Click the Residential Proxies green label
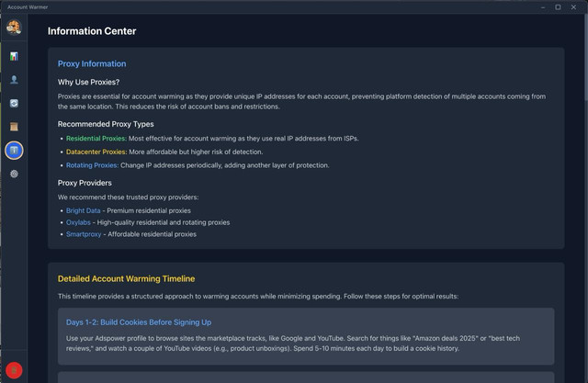This screenshot has height=383, width=588. click(x=96, y=139)
